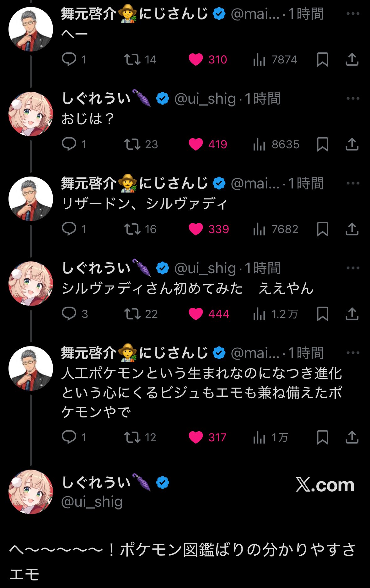Bookmark the おじは？ tweet
The width and height of the screenshot is (370, 588).
tap(322, 144)
